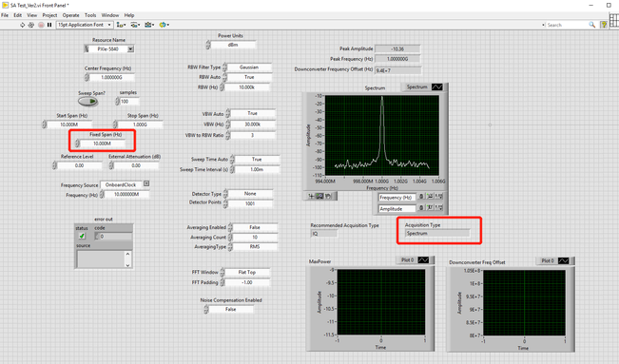Click the yellow Context Help question mark

[603, 25]
